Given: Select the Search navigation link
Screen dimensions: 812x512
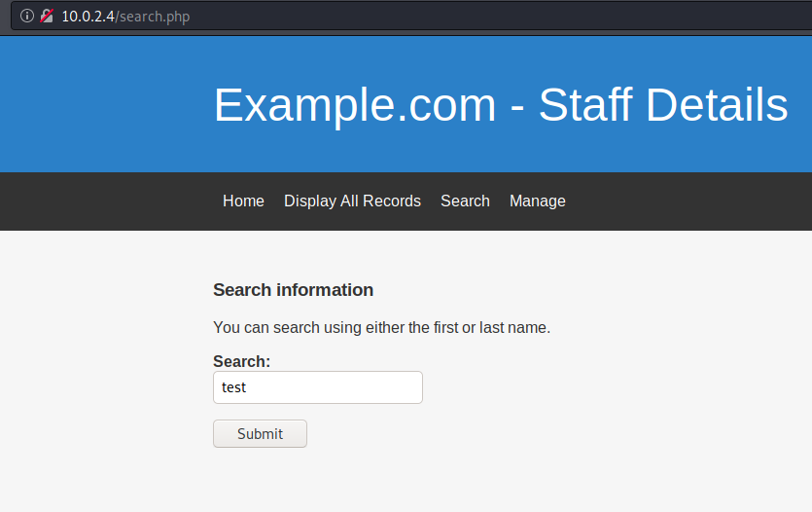Looking at the screenshot, I should click(x=465, y=201).
